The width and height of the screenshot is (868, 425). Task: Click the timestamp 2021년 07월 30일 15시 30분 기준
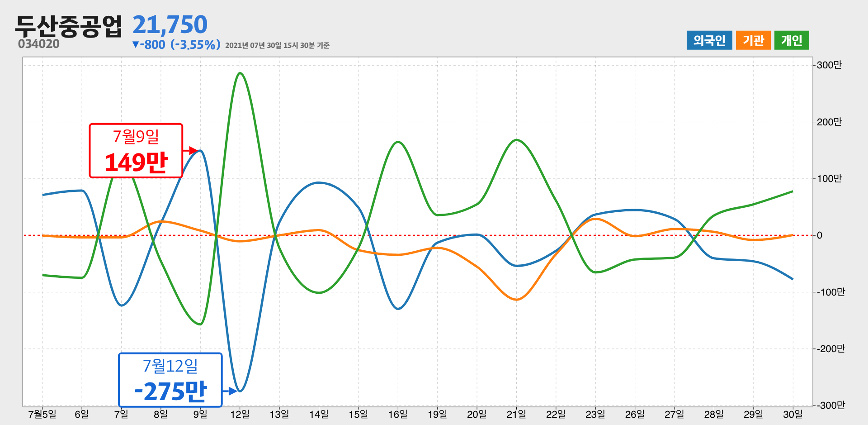click(277, 45)
